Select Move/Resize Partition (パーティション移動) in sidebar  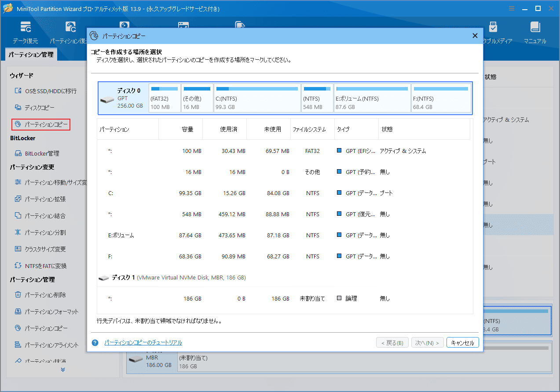[51, 182]
